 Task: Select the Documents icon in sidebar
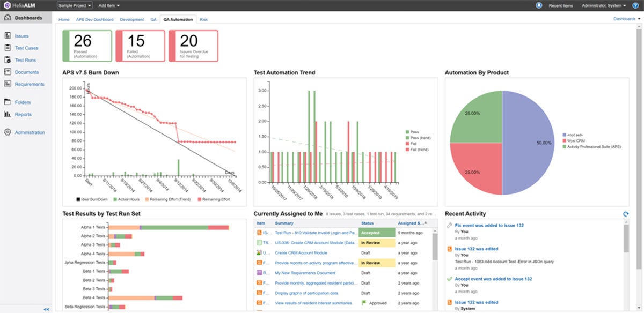point(8,72)
